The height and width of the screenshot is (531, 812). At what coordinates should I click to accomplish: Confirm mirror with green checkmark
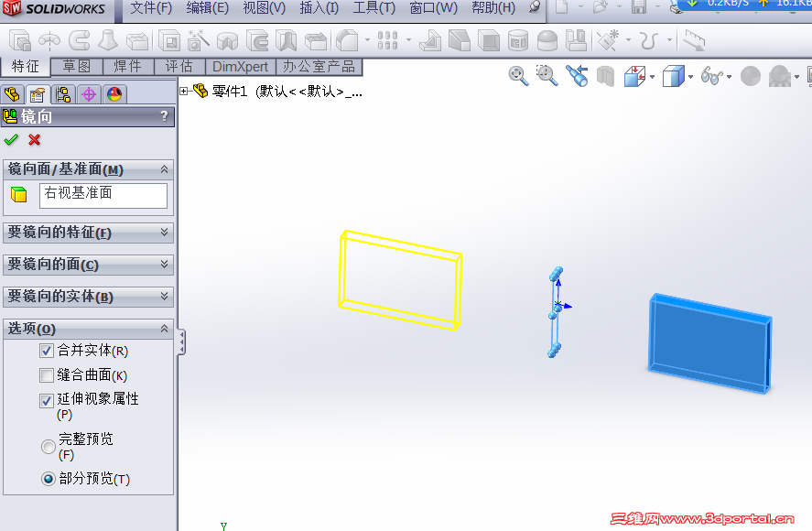coord(11,140)
